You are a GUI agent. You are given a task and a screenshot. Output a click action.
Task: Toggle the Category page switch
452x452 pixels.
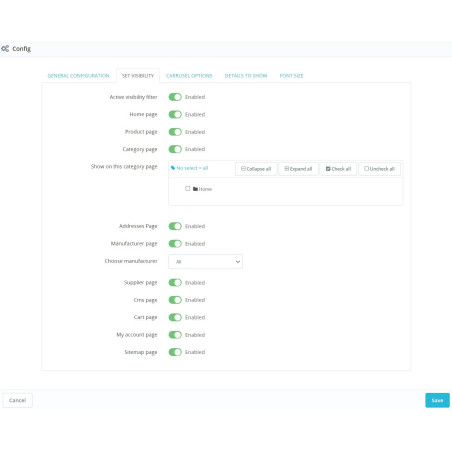point(175,149)
